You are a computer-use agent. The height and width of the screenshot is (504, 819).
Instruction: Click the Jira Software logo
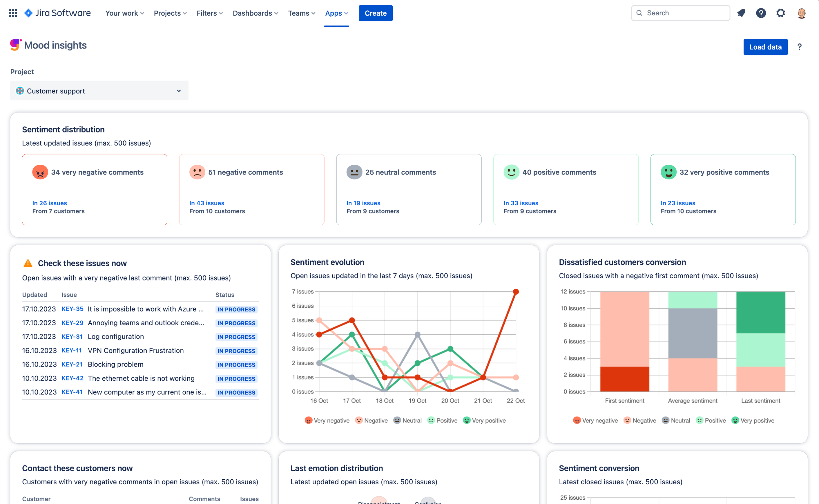57,13
